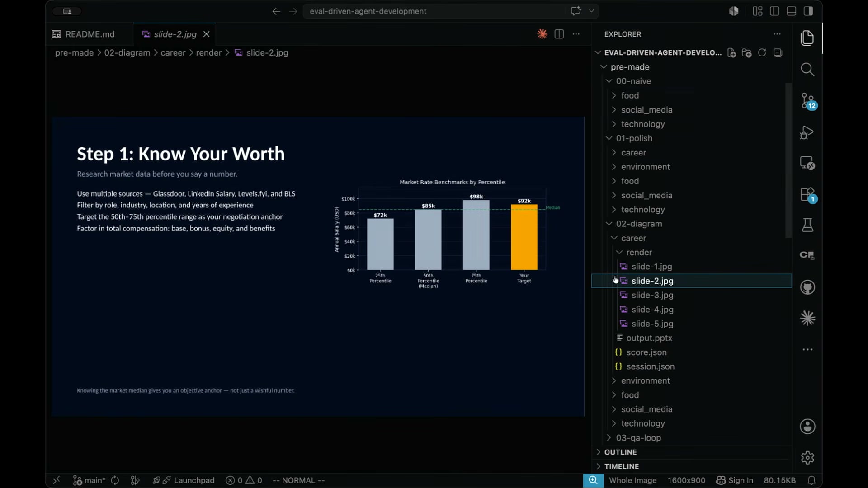Open the Run and Debug view

coord(807,132)
